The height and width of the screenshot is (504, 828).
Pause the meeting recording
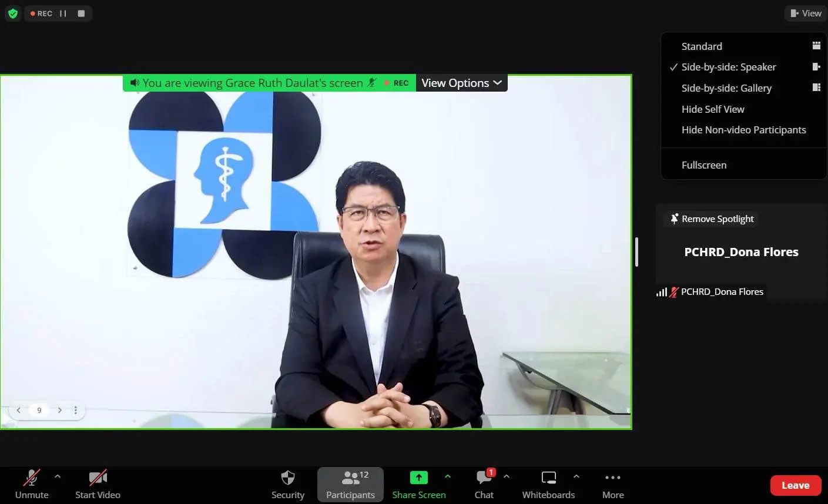(x=63, y=14)
